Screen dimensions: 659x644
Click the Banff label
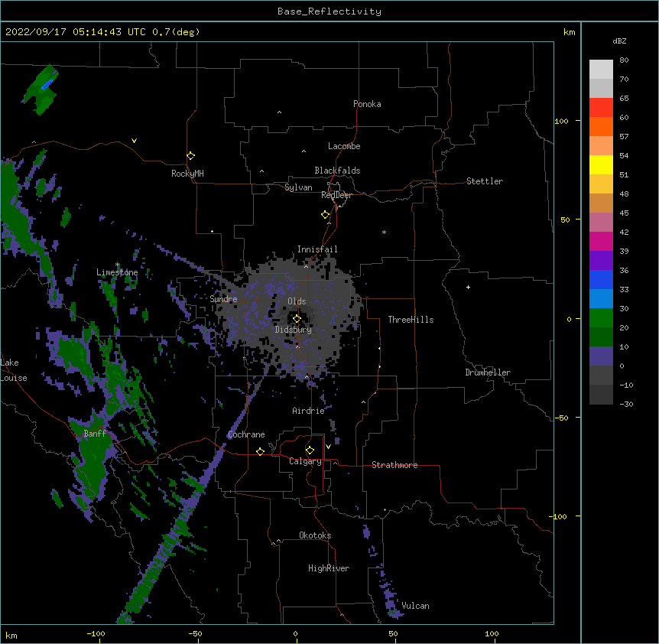pyautogui.click(x=95, y=434)
